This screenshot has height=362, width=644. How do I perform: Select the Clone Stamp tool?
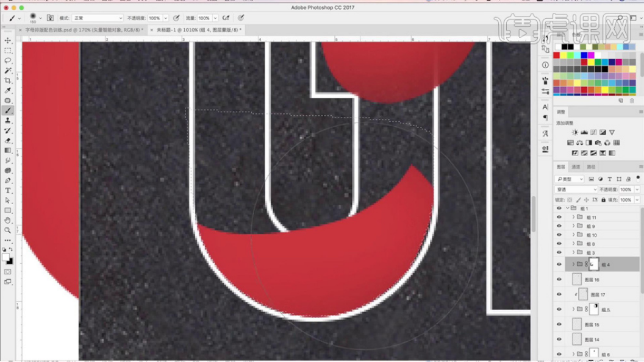[8, 121]
